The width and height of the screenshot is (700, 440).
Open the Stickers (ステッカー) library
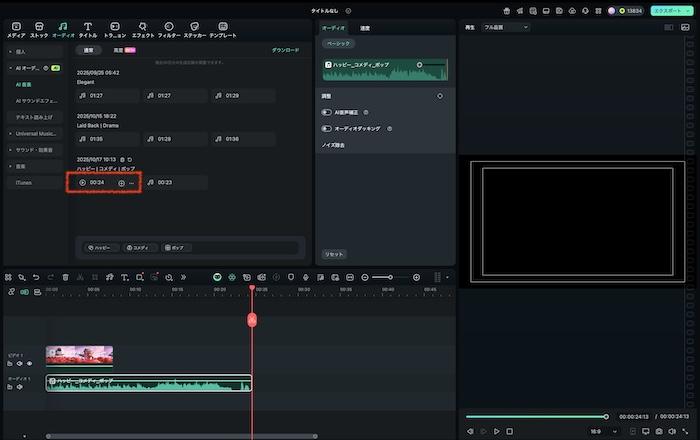click(x=195, y=29)
